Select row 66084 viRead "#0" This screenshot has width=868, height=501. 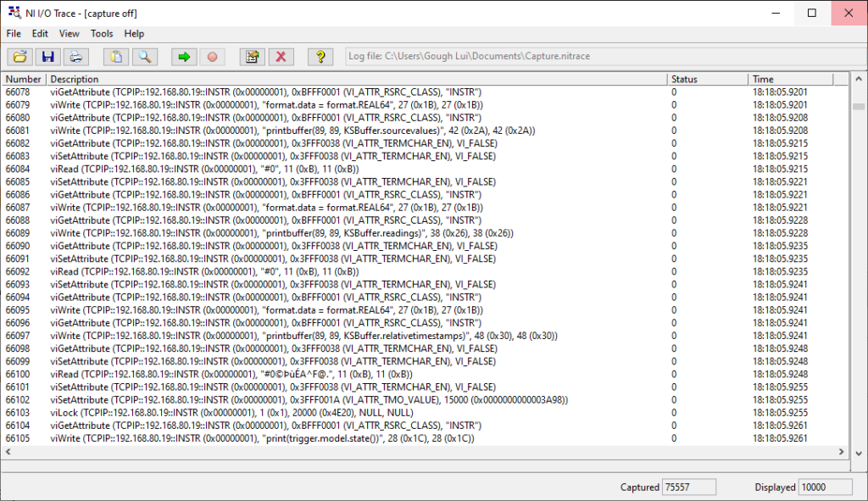pyautogui.click(x=426, y=169)
